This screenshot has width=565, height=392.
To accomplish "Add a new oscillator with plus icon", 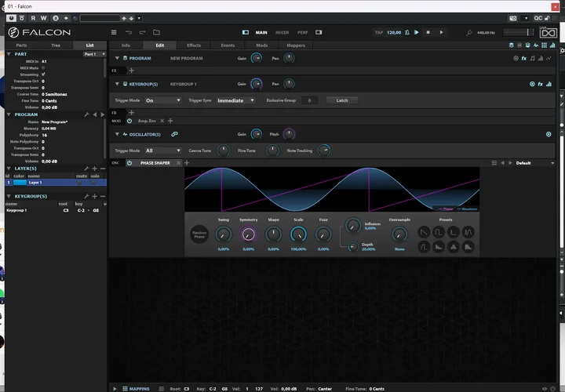I will click(187, 162).
